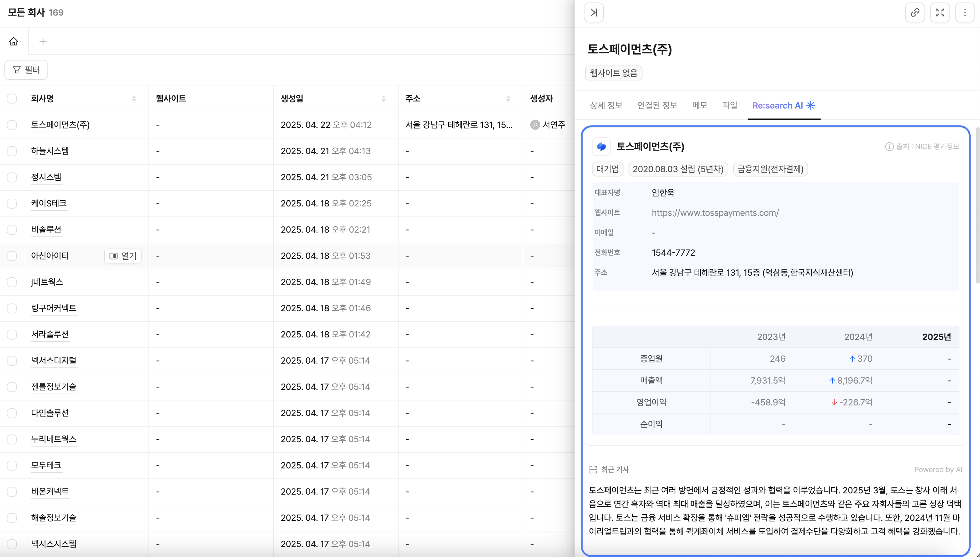
Task: Sort by 주소 column arrows
Action: tap(508, 99)
